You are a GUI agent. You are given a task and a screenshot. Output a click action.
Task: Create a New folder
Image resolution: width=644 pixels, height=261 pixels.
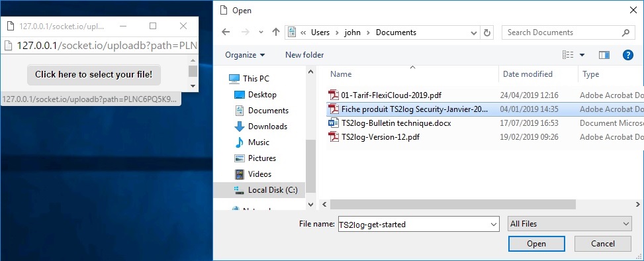pos(304,55)
